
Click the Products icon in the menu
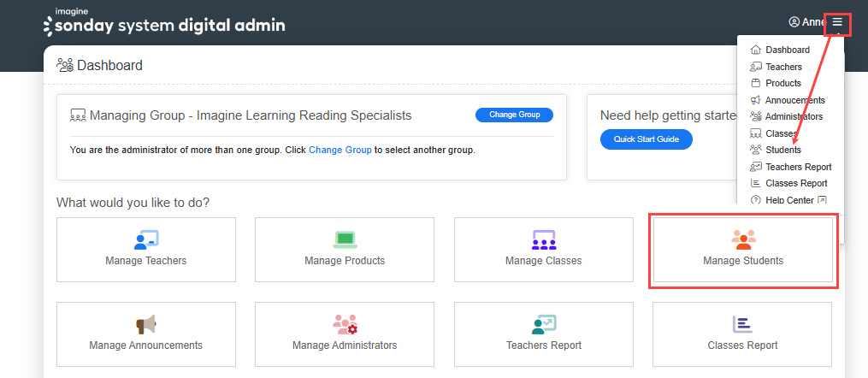(x=756, y=83)
